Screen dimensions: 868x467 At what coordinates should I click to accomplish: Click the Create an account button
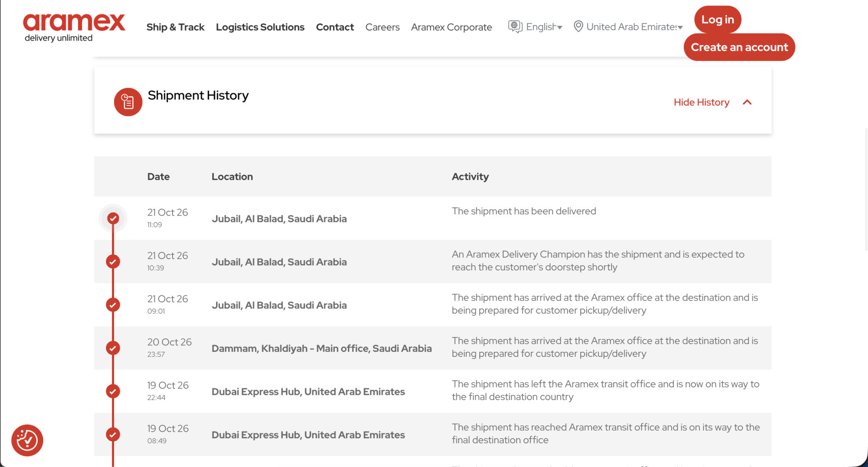click(x=739, y=47)
